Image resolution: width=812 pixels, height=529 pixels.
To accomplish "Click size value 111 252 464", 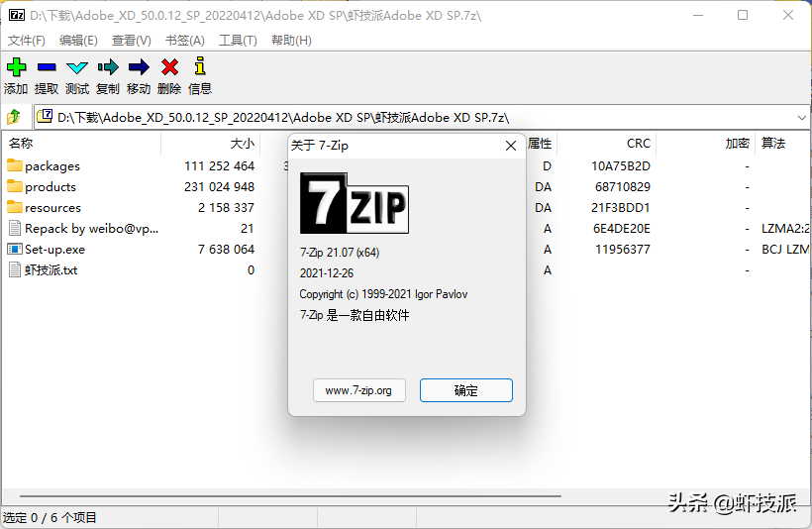I will 219,165.
